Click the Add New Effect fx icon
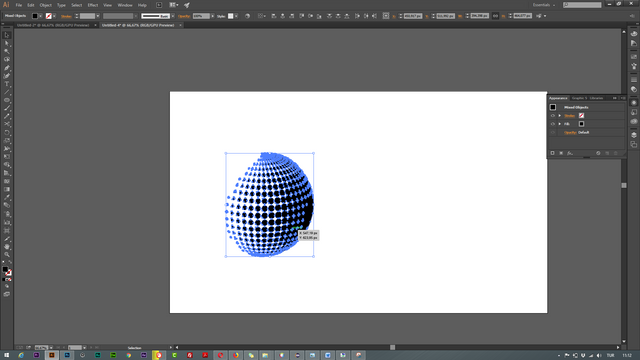This screenshot has height=360, width=640. tap(570, 153)
